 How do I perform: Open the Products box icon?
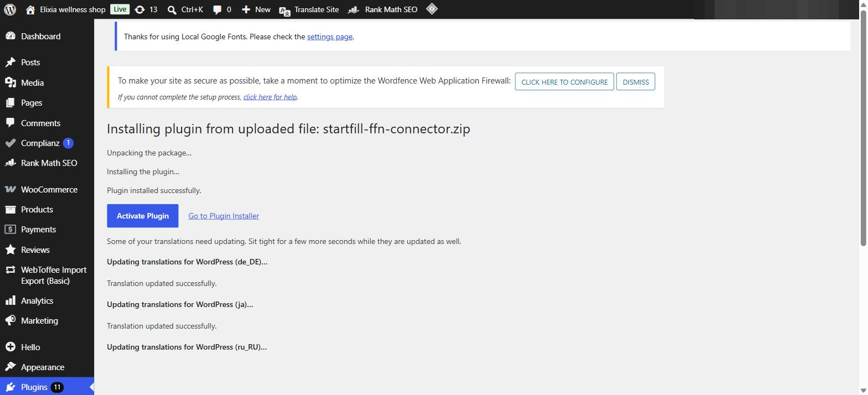(10, 209)
